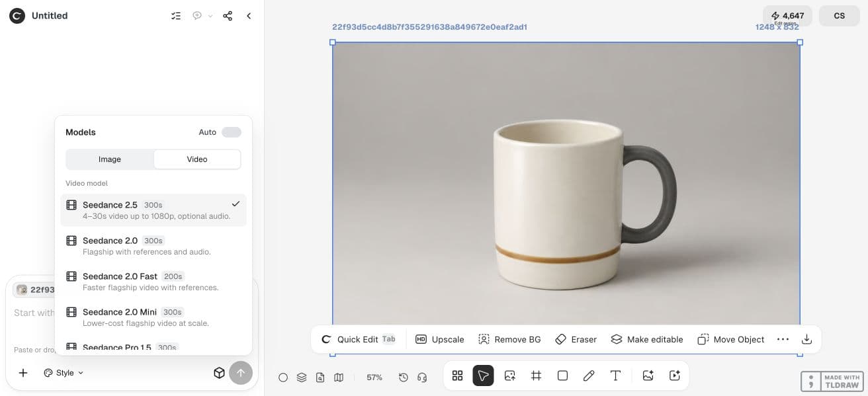Open more options ellipsis in image toolbar
The width and height of the screenshot is (868, 396).
[x=783, y=339]
